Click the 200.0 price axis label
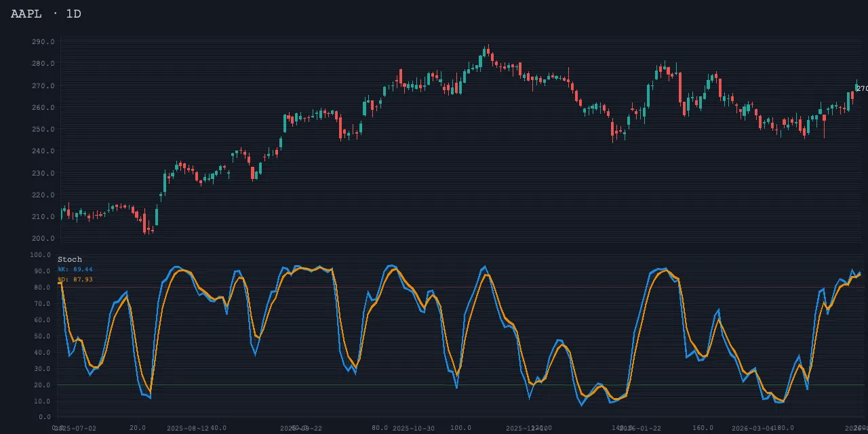Screen dimensions: 868x434 tap(43, 239)
